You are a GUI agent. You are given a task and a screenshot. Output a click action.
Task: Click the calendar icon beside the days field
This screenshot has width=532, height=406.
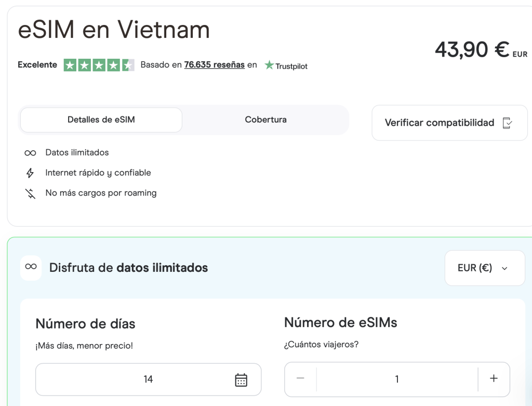coord(241,379)
